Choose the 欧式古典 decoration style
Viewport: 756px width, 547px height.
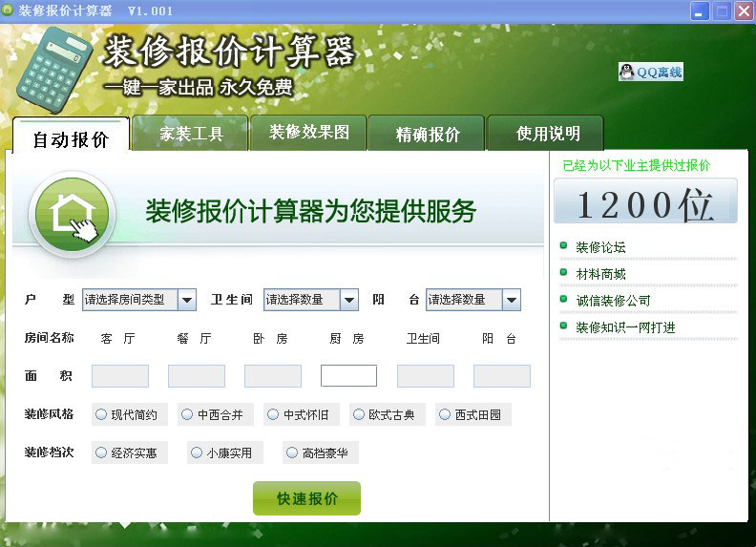click(359, 414)
